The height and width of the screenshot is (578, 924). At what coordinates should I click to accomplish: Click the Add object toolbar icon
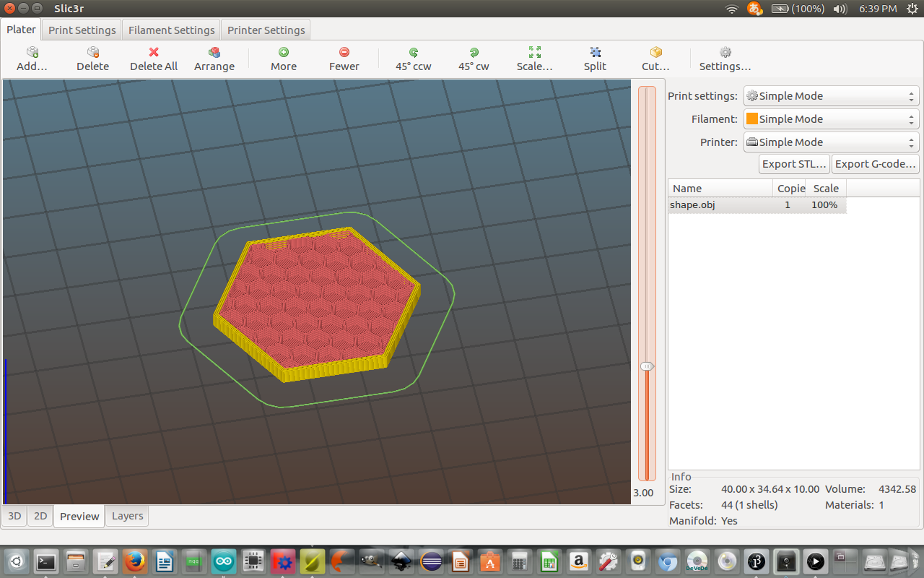click(x=32, y=53)
